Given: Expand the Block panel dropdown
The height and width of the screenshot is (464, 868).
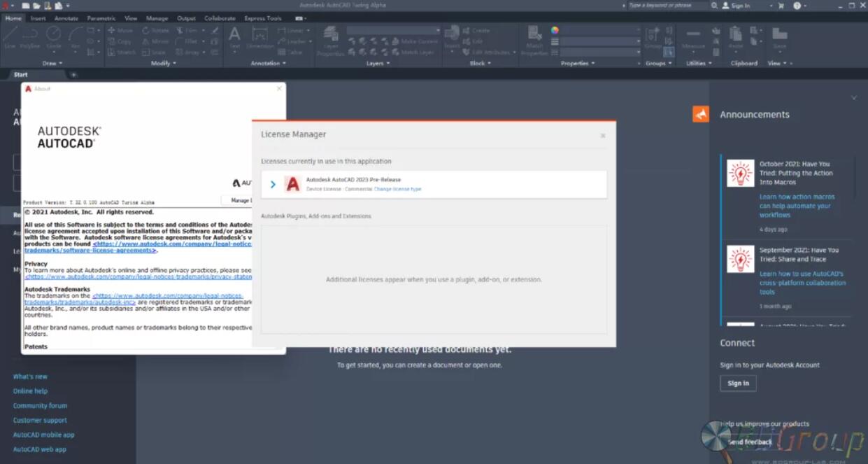Looking at the screenshot, I should (481, 63).
